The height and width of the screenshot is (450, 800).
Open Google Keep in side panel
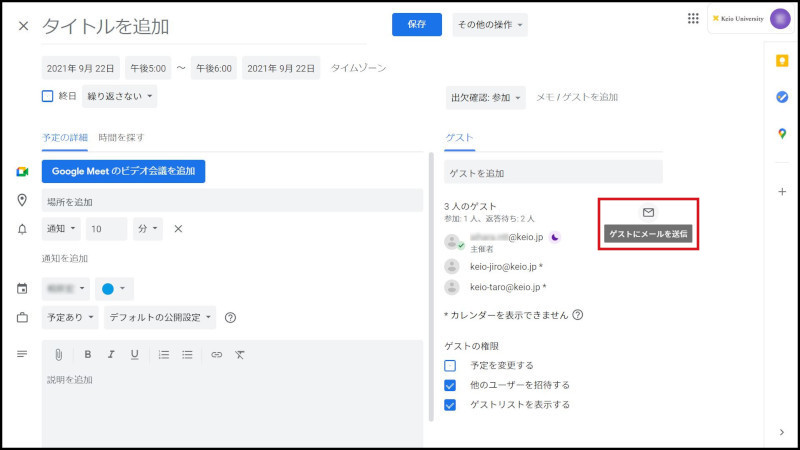(x=781, y=60)
